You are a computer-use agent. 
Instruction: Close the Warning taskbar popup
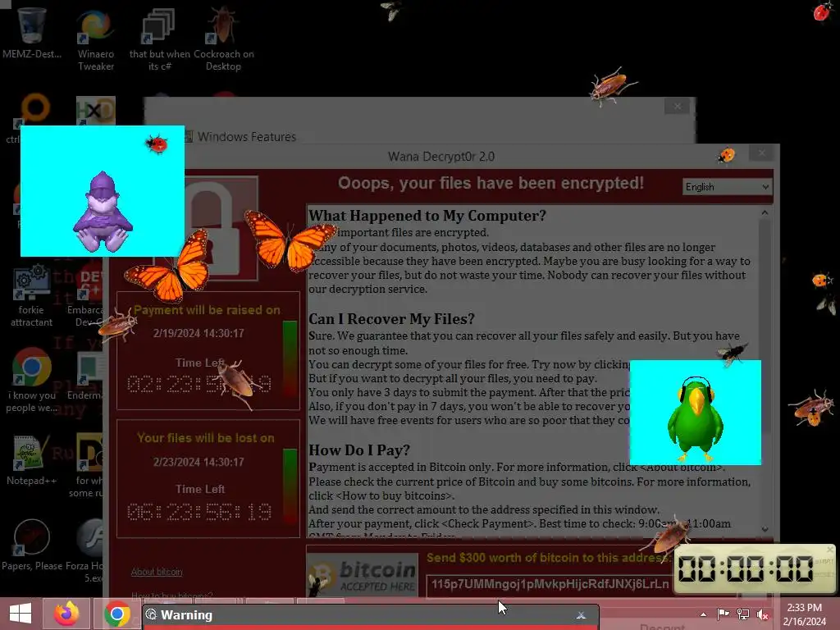582,615
